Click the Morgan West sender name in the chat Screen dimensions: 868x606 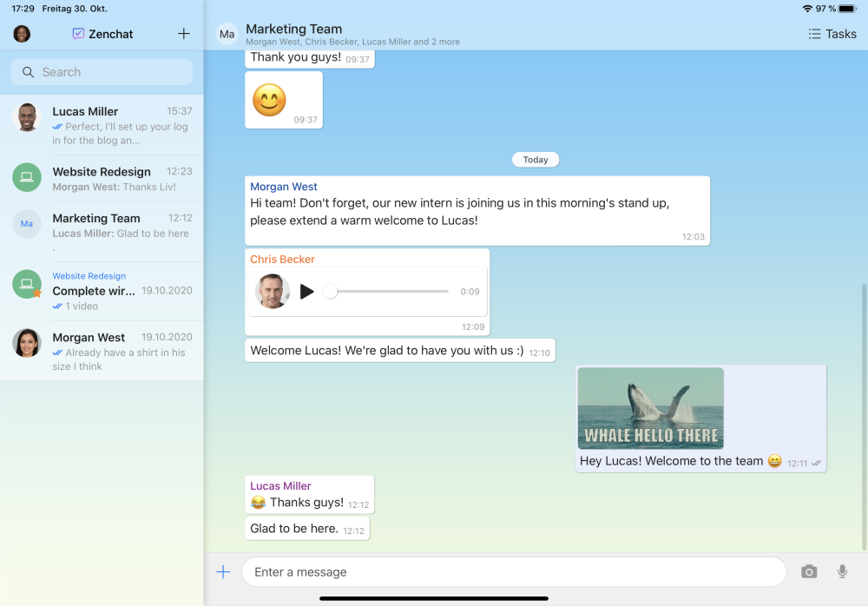pyautogui.click(x=284, y=187)
